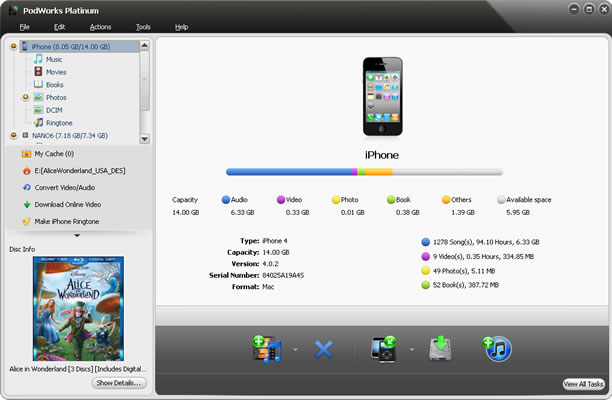Click the iPhone storage capacity bar
The image size is (612, 400).
[364, 172]
